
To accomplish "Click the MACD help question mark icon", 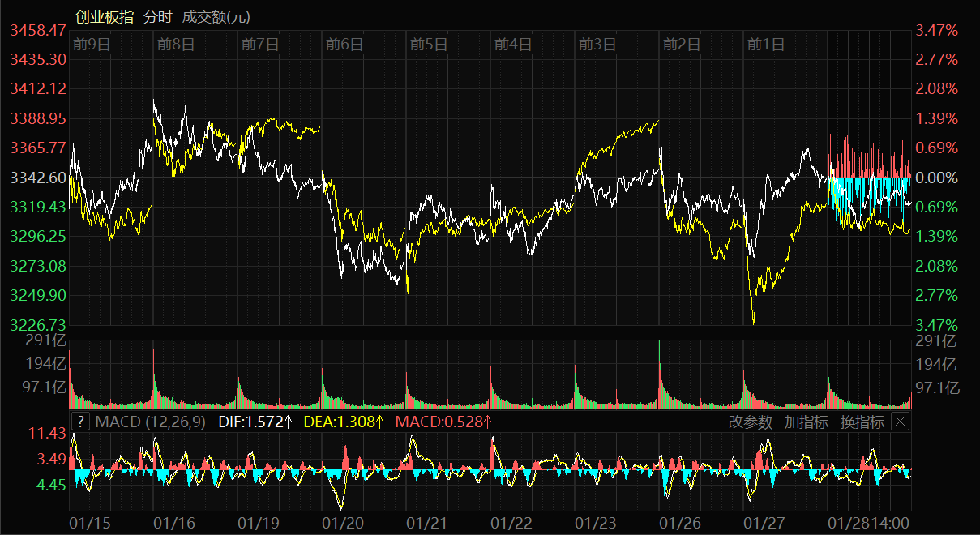I will coord(80,422).
